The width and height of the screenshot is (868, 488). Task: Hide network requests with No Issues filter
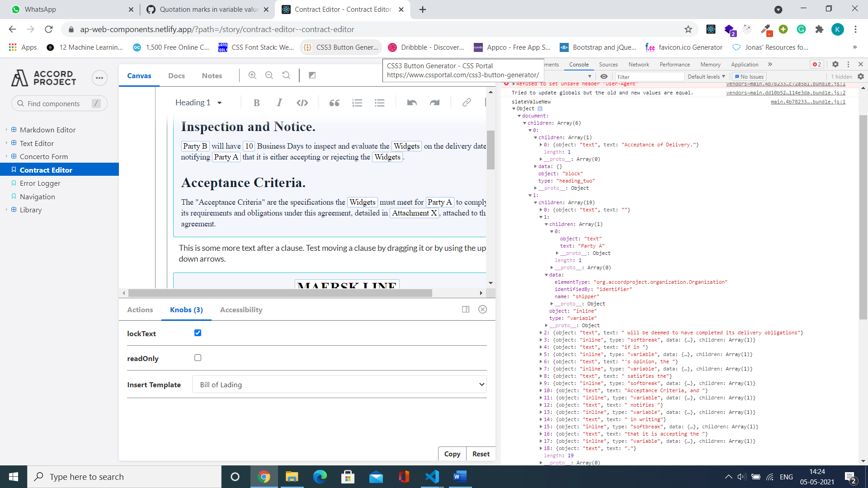(749, 76)
